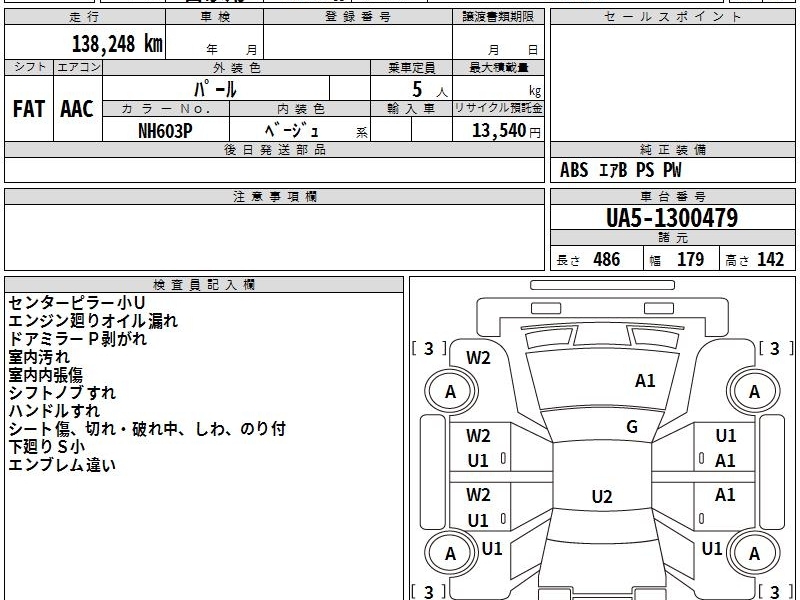Click the [3] tire rating beside upper-right wheel

click(x=775, y=348)
